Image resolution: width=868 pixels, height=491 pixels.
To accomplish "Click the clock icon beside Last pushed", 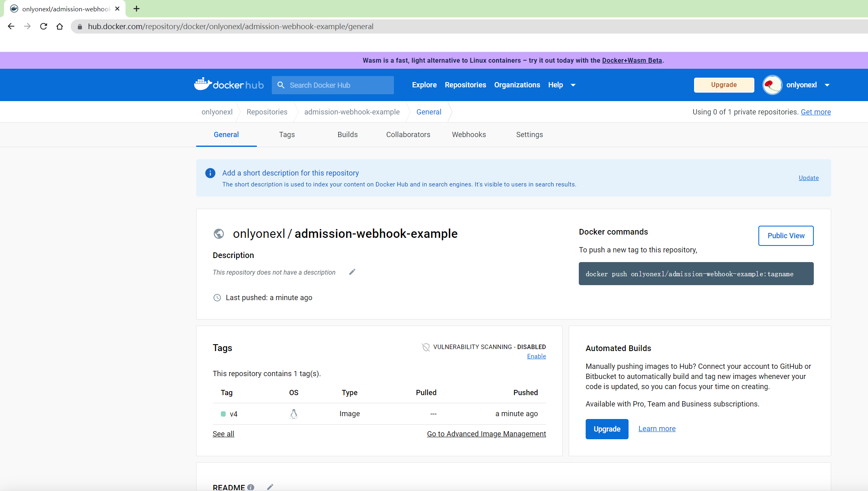I will (217, 298).
